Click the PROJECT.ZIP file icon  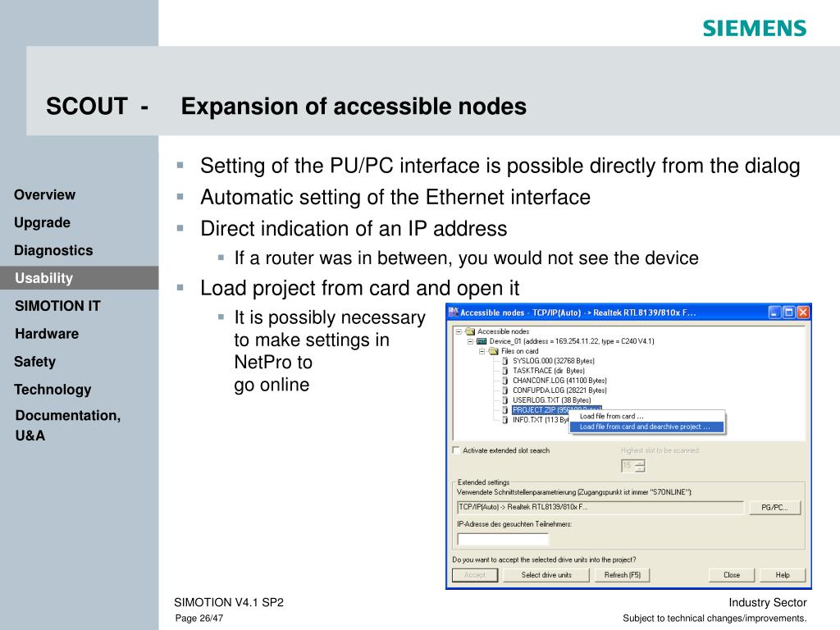504,410
